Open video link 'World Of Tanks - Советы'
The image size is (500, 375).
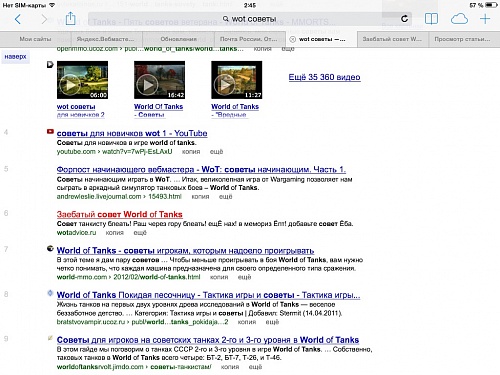tap(158, 111)
